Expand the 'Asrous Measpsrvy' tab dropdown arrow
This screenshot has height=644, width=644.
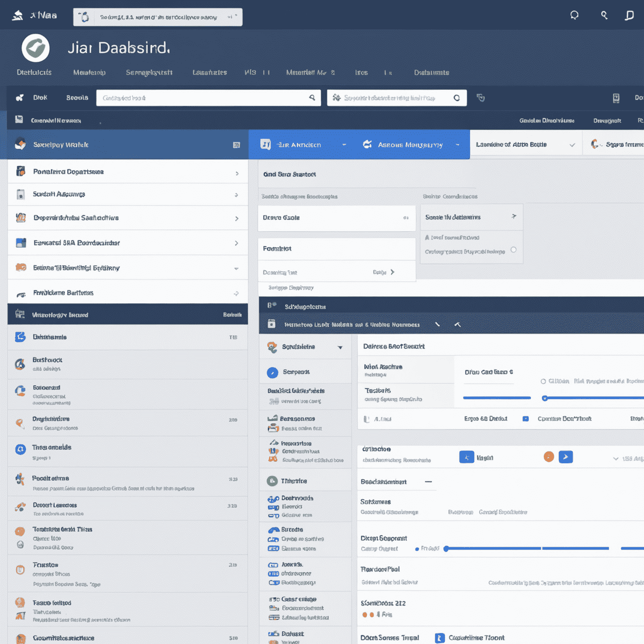pos(457,145)
